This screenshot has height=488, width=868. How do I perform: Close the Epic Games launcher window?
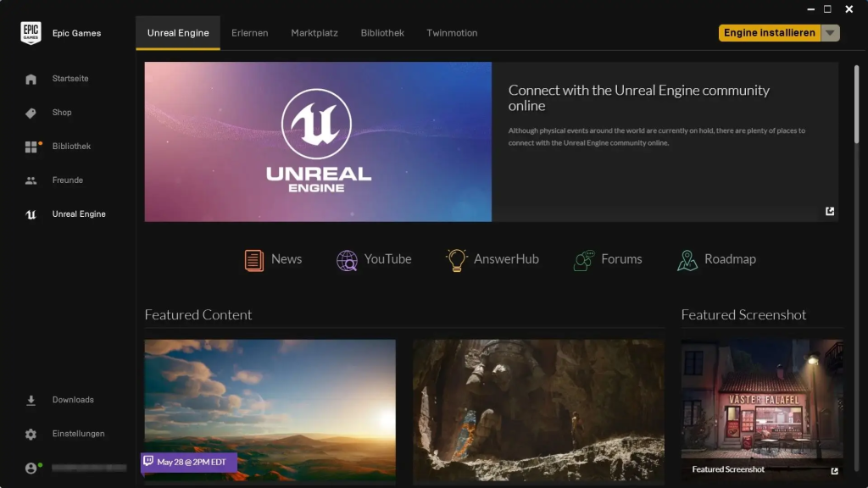pos(849,9)
